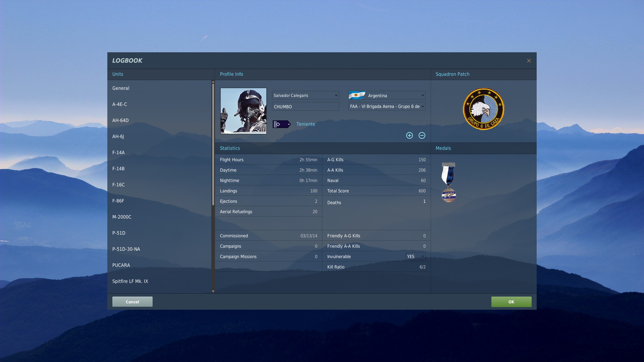Select General in the Units list
Screen dimensions: 644x362
pos(121,88)
